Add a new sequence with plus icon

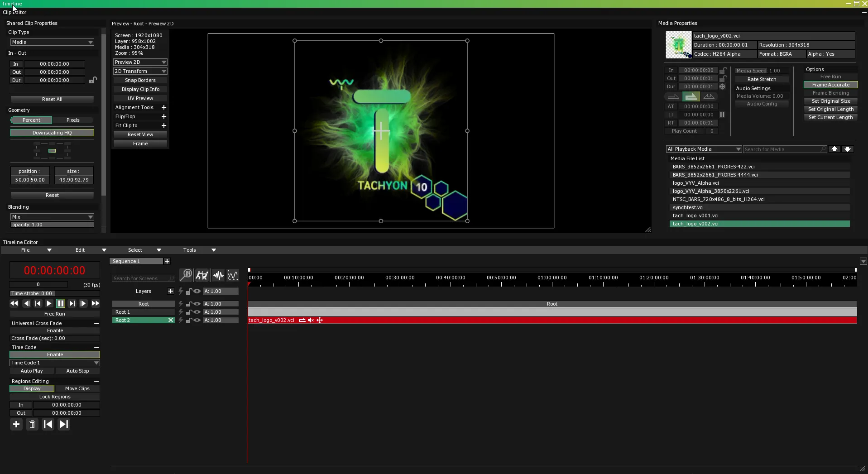pyautogui.click(x=167, y=261)
